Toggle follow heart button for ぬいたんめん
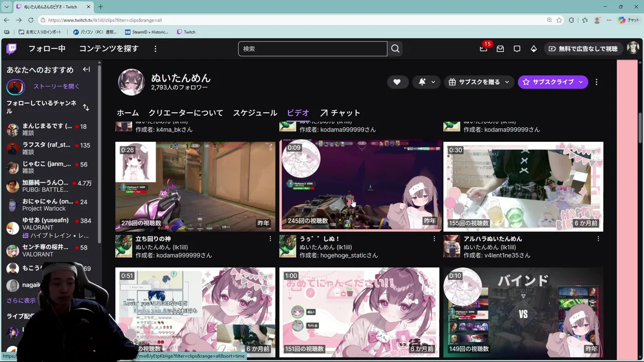Viewport: 644px width, 362px height. 397,82
